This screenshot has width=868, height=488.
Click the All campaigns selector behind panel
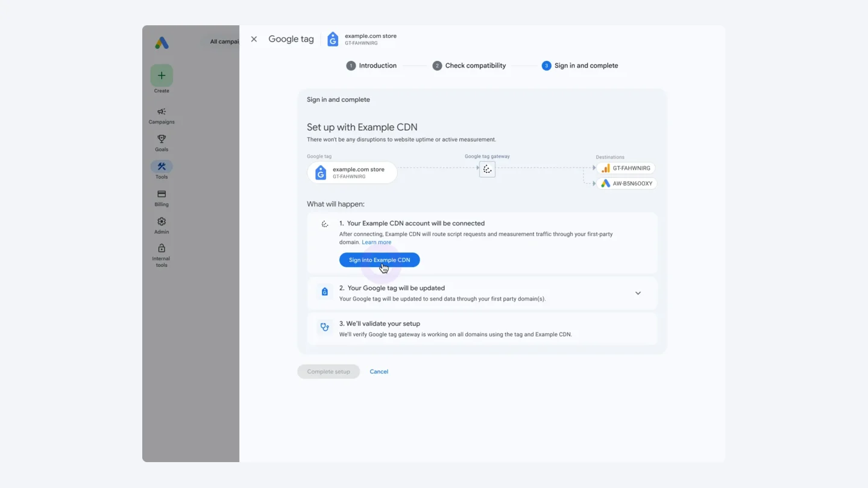(223, 42)
